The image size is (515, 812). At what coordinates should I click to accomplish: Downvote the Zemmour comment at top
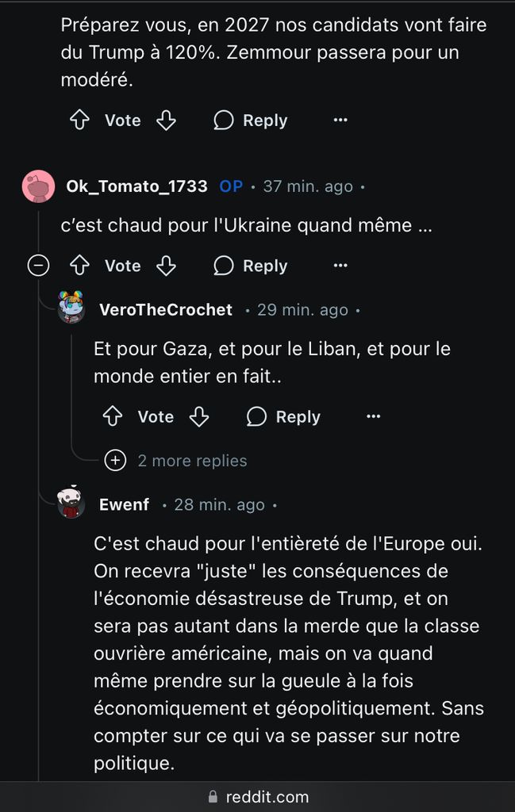click(x=166, y=121)
